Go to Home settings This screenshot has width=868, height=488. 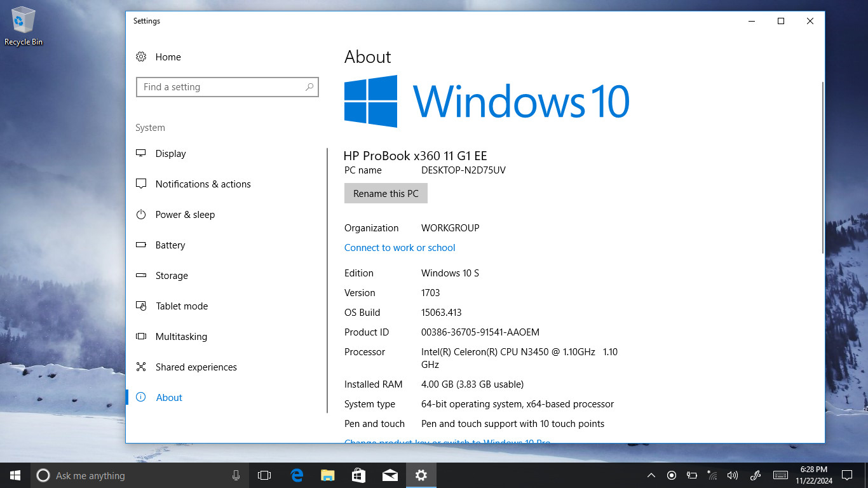[168, 57]
